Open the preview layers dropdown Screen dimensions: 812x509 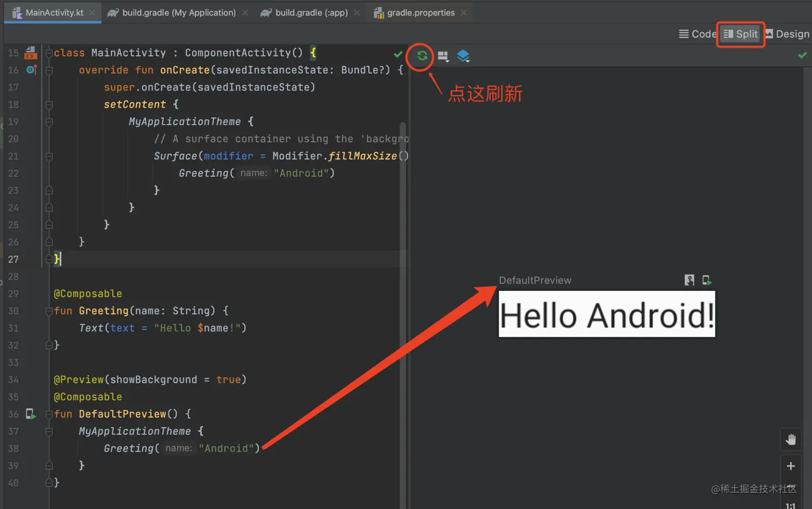pos(463,56)
